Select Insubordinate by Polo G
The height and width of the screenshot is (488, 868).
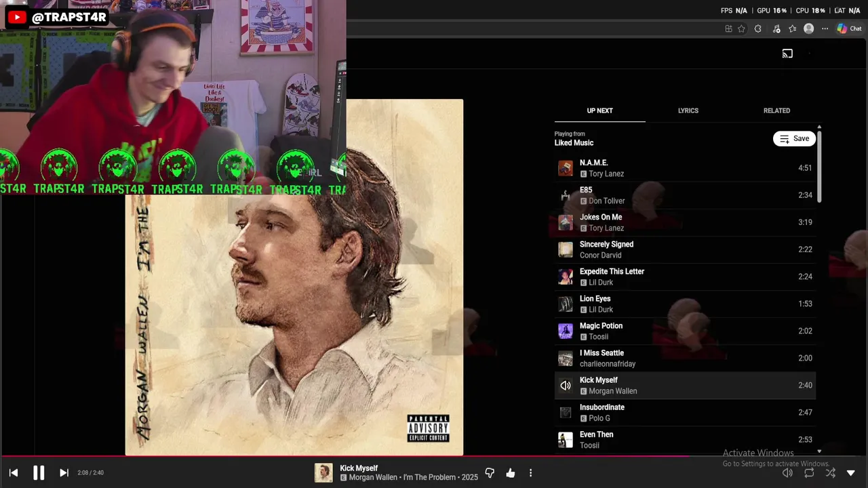(x=685, y=412)
